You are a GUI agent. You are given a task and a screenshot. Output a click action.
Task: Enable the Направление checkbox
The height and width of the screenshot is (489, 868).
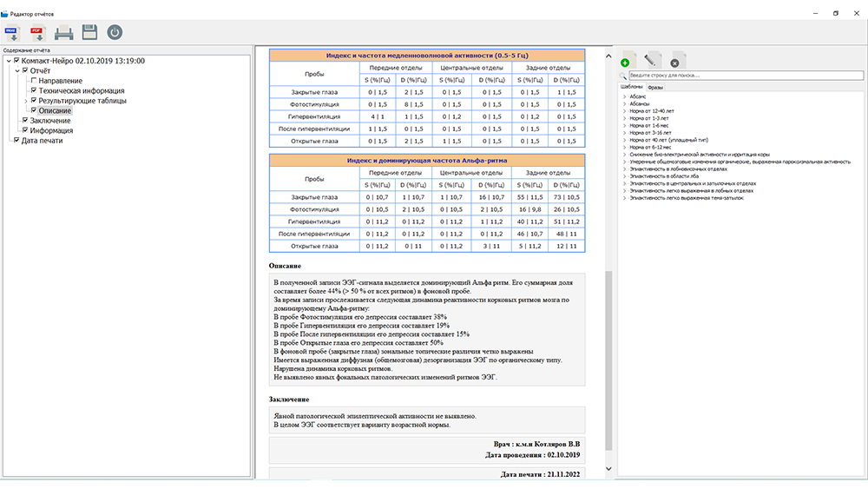tap(34, 81)
